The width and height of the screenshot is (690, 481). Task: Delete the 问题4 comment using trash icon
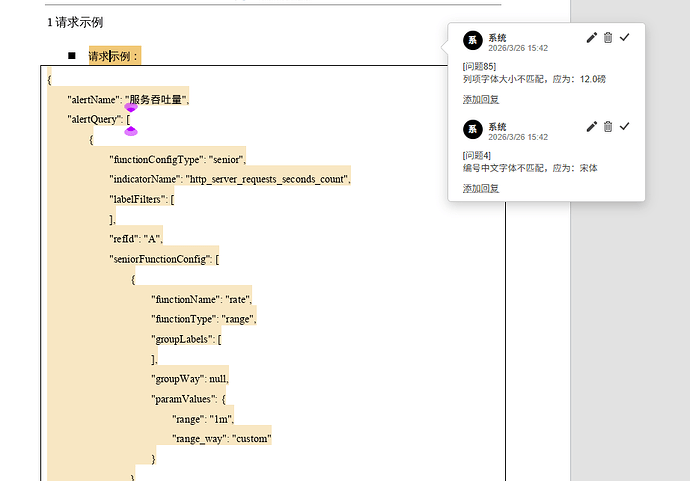click(x=608, y=126)
